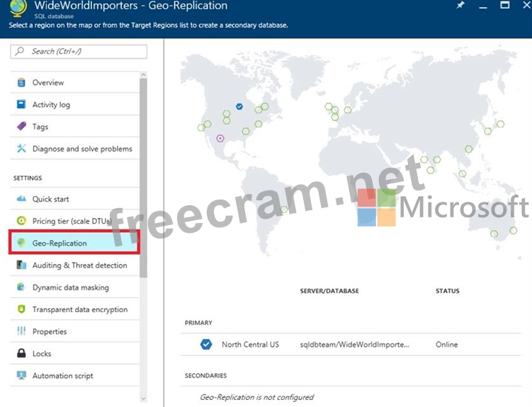532x407 pixels.
Task: Open Auditing & Threat detection
Action: [x=74, y=265]
